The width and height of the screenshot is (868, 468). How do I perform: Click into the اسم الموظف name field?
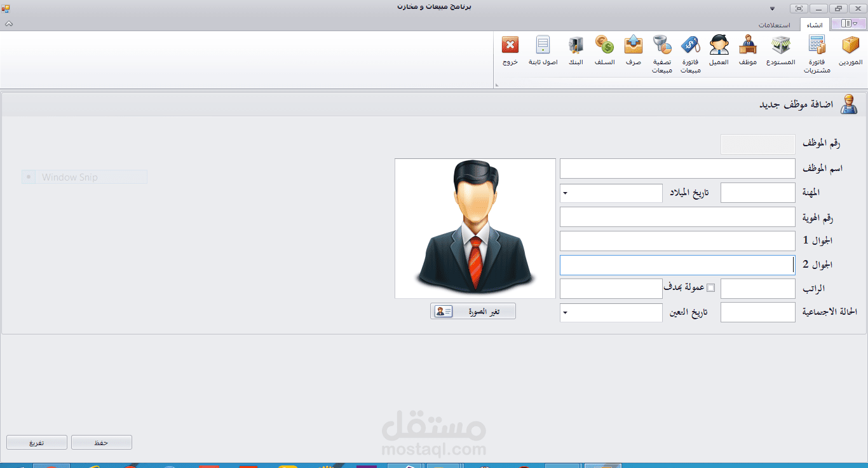click(677, 169)
